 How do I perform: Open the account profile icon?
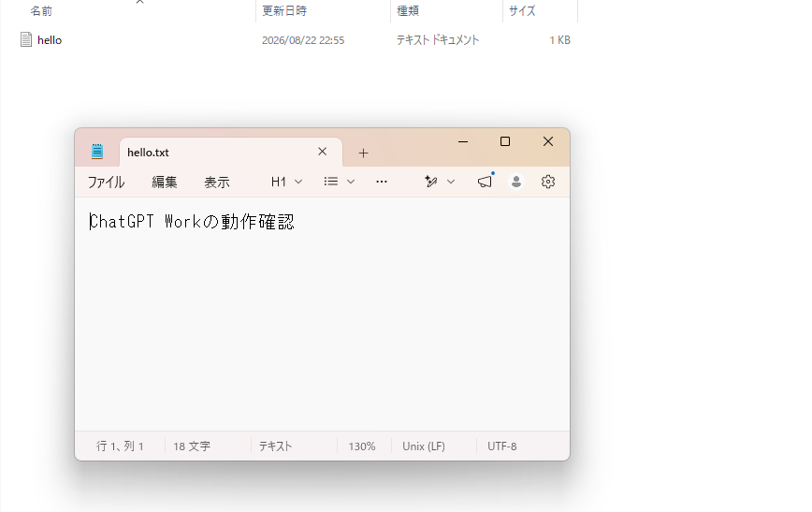[x=515, y=182]
